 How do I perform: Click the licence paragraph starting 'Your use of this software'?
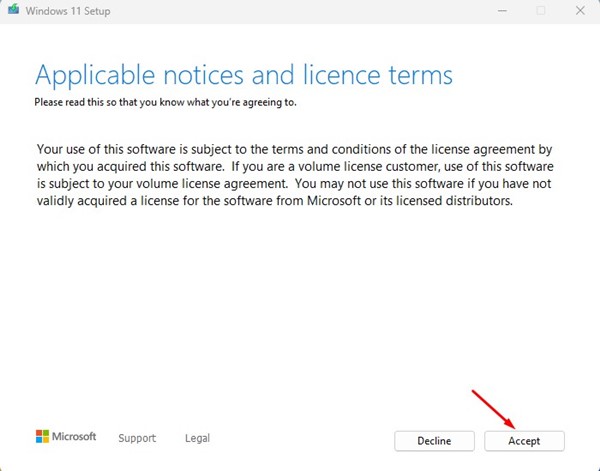(295, 175)
